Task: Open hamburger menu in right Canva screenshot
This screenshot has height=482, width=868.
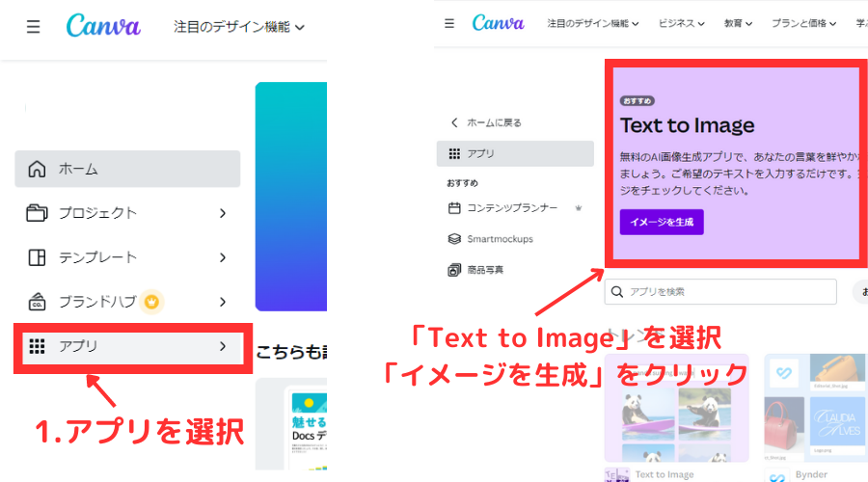Action: 449,23
